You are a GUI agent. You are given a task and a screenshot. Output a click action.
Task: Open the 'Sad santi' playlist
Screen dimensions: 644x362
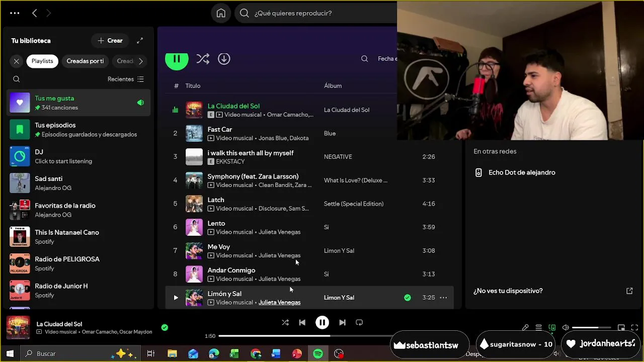pos(78,183)
